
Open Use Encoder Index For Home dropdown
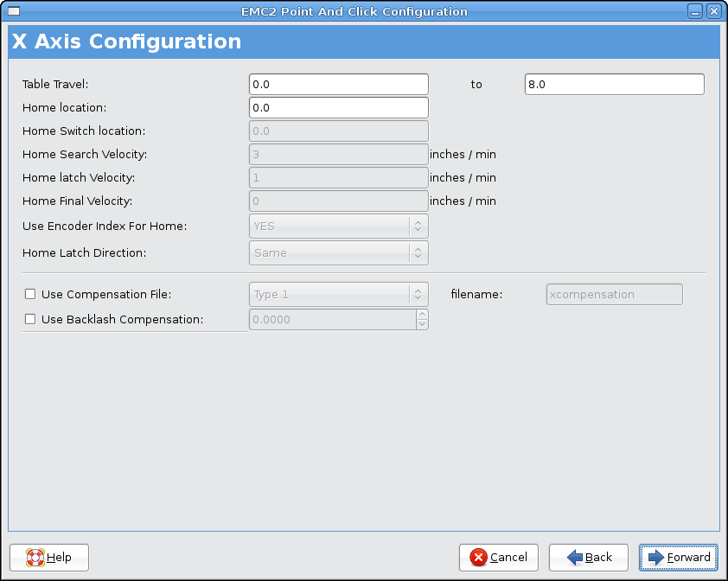338,227
